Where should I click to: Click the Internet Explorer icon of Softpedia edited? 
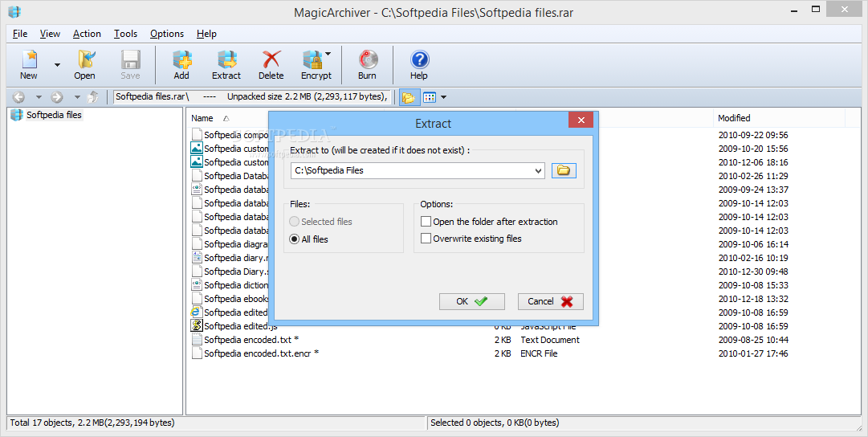[197, 312]
